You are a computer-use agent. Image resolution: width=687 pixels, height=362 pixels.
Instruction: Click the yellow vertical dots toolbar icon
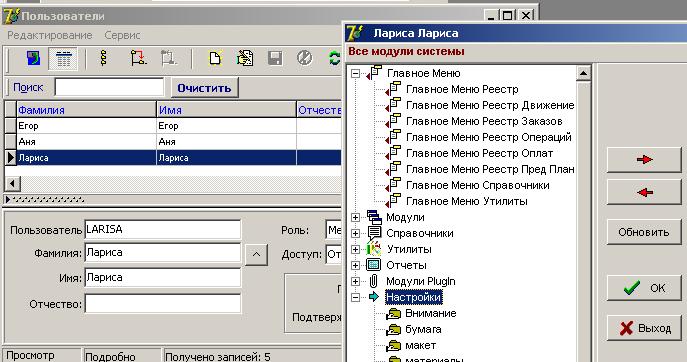(x=103, y=58)
